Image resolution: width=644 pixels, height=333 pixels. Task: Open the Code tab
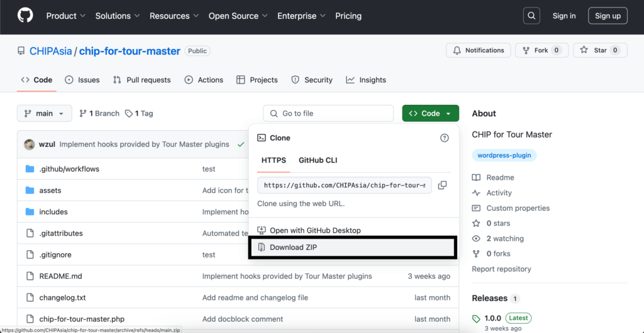[36, 80]
